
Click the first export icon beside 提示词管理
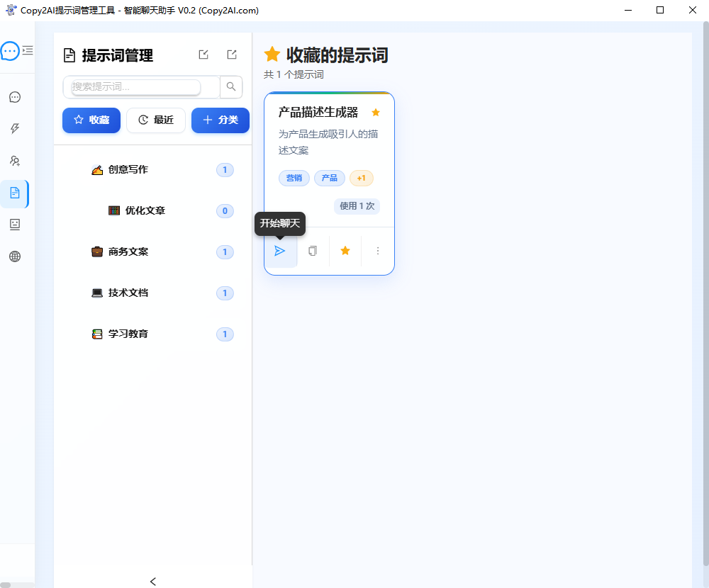point(203,55)
